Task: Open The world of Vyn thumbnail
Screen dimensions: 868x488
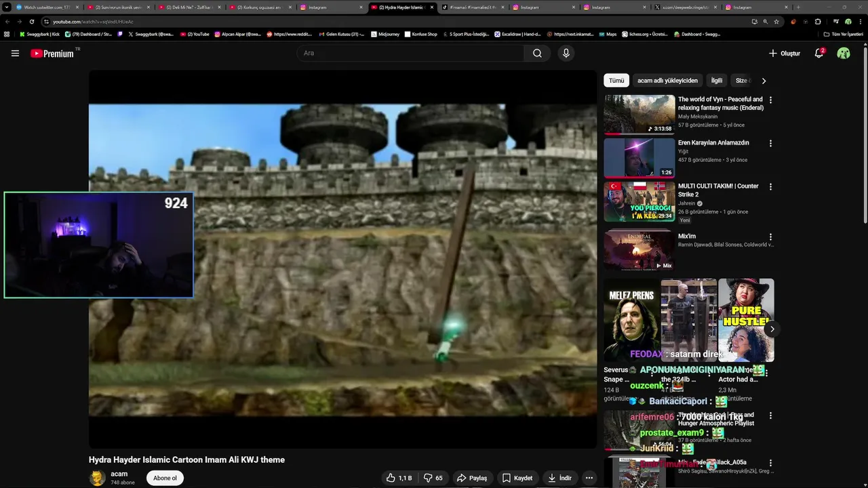Action: tap(639, 114)
